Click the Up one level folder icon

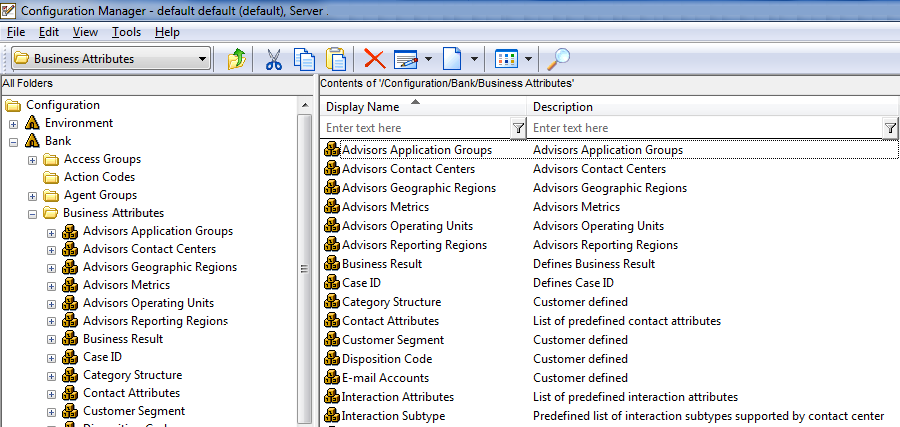coord(236,59)
